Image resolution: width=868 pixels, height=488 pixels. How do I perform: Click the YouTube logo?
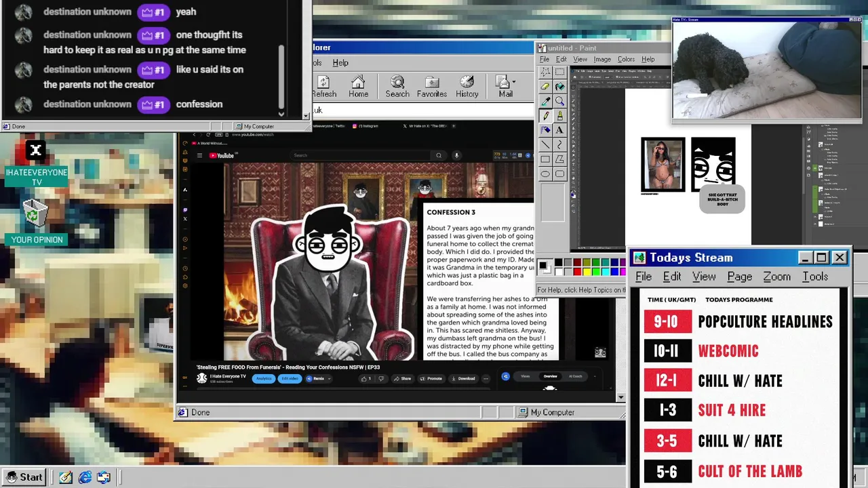221,155
